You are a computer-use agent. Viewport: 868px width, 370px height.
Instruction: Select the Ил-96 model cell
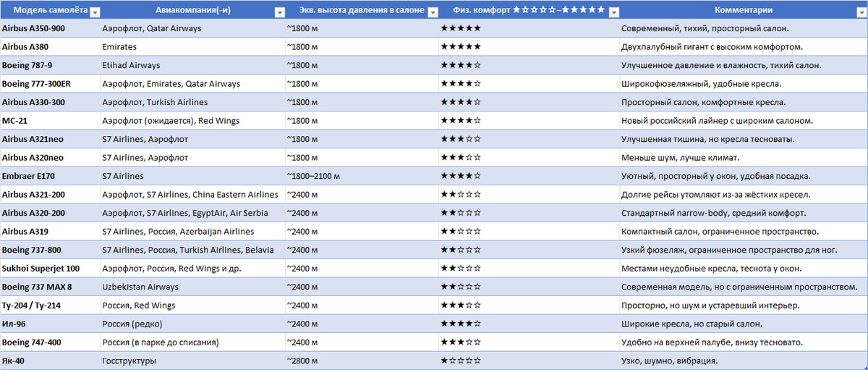click(x=50, y=324)
